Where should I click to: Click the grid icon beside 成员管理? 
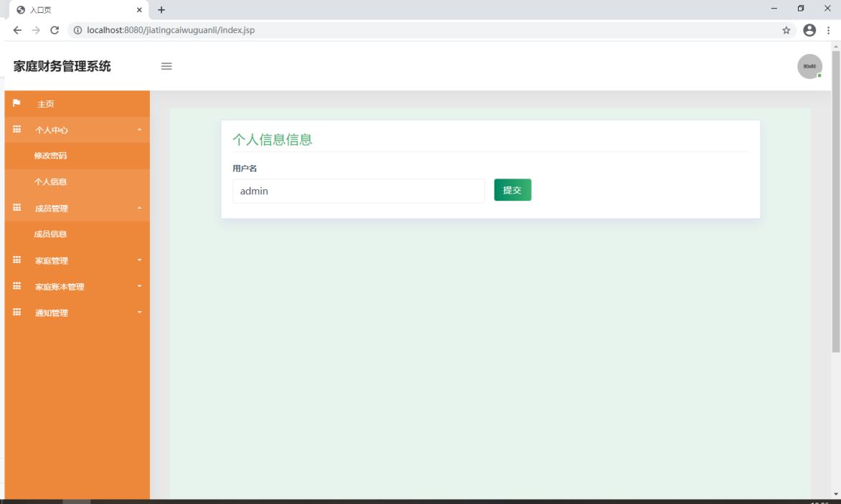pyautogui.click(x=17, y=207)
